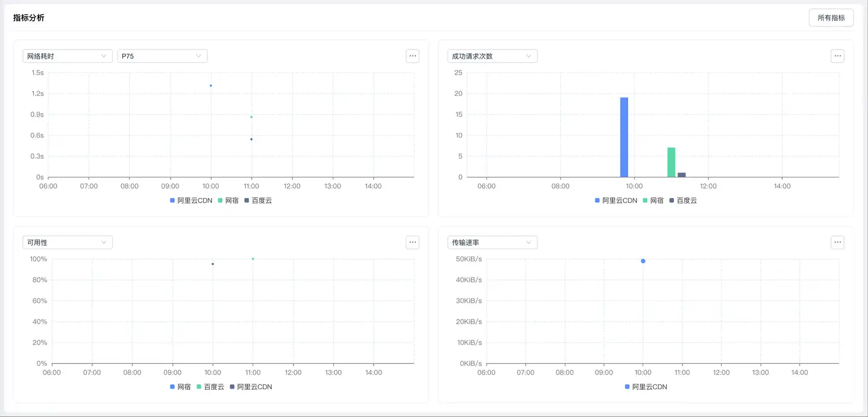Expand the 成功请求次数 metric dropdown
Image resolution: width=868 pixels, height=417 pixels.
(x=492, y=56)
